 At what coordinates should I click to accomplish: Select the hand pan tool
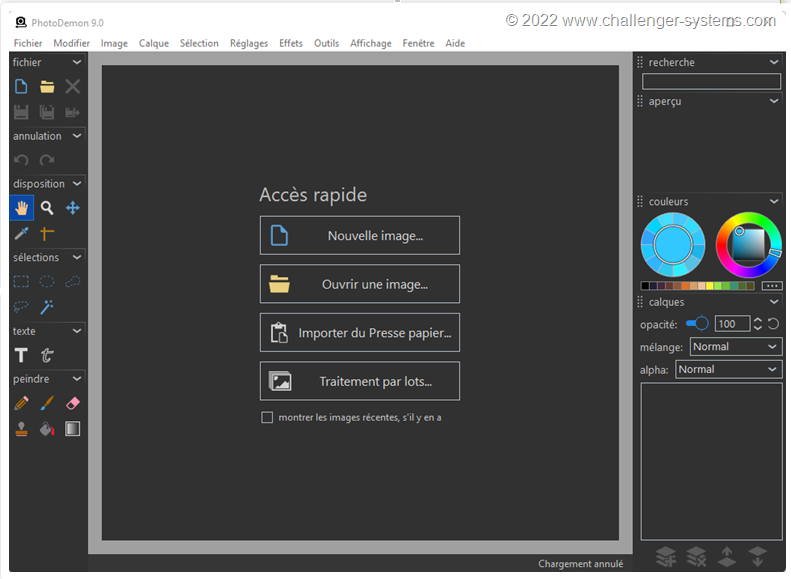21,208
